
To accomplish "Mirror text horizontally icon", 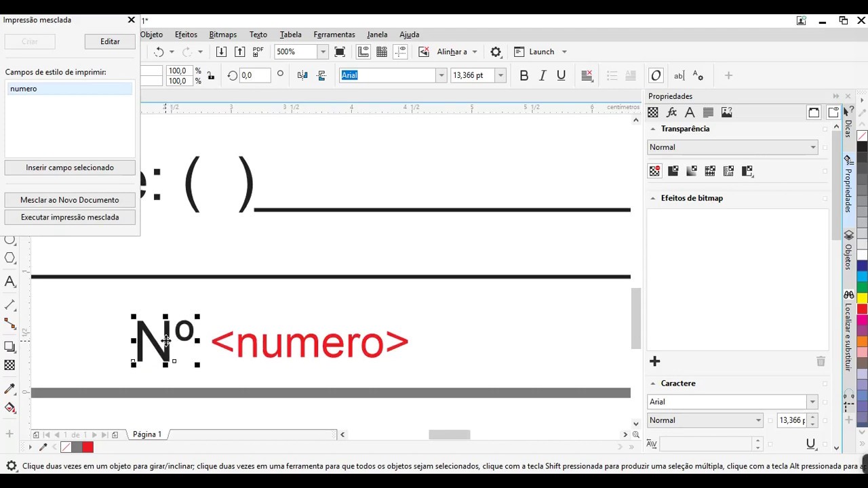I will pos(302,75).
